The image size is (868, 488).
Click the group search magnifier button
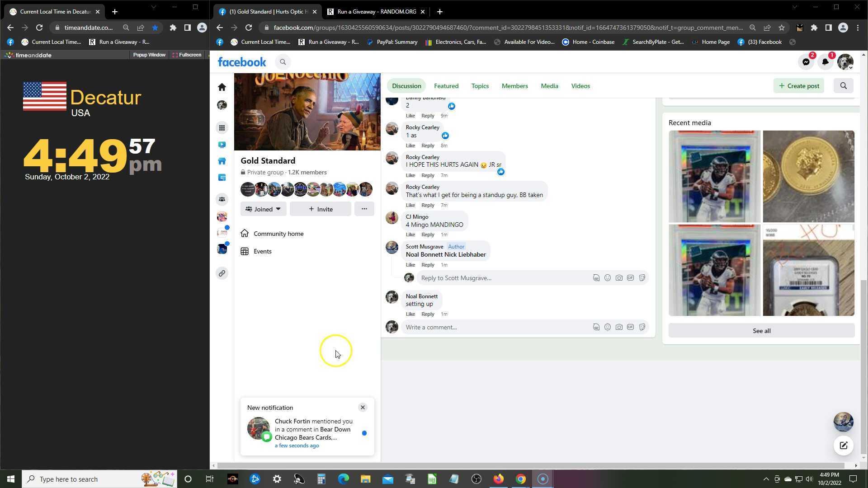click(x=843, y=86)
